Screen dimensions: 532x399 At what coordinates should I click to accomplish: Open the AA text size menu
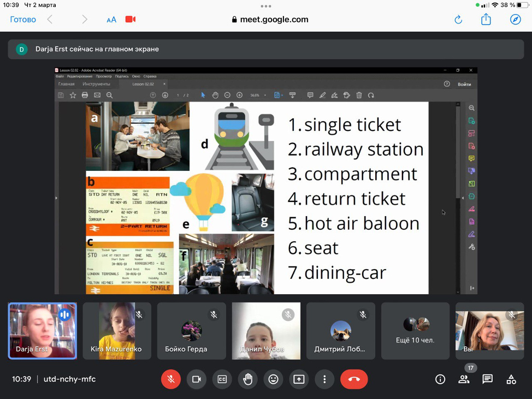(111, 20)
